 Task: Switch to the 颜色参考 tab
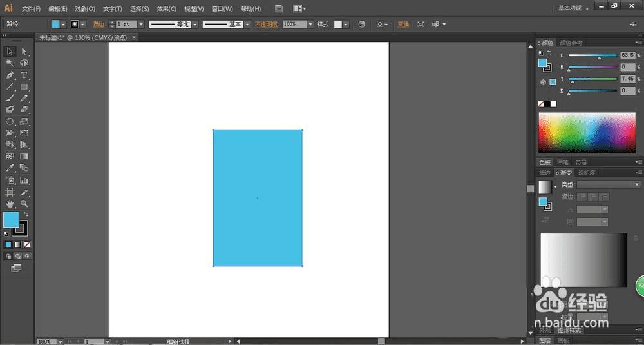(x=571, y=43)
